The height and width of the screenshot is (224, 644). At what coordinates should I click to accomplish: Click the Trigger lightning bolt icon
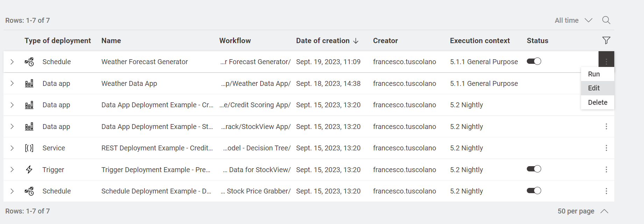[x=29, y=170]
